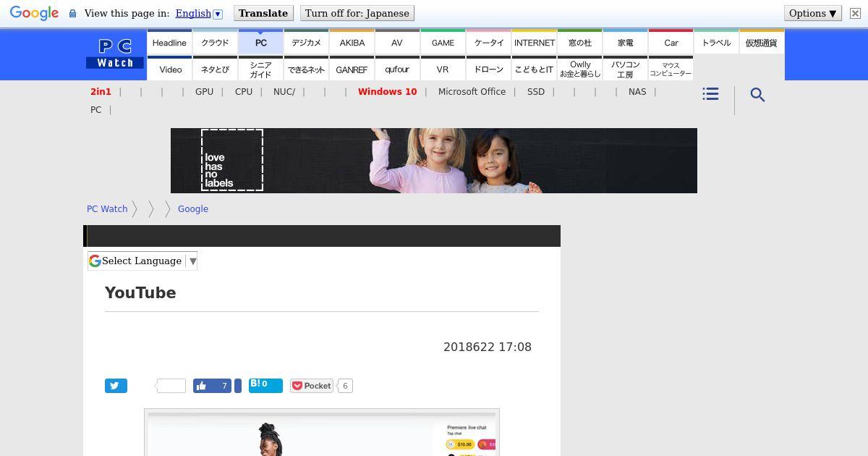868x456 pixels.
Task: Open the ドローン tab
Action: click(x=489, y=69)
